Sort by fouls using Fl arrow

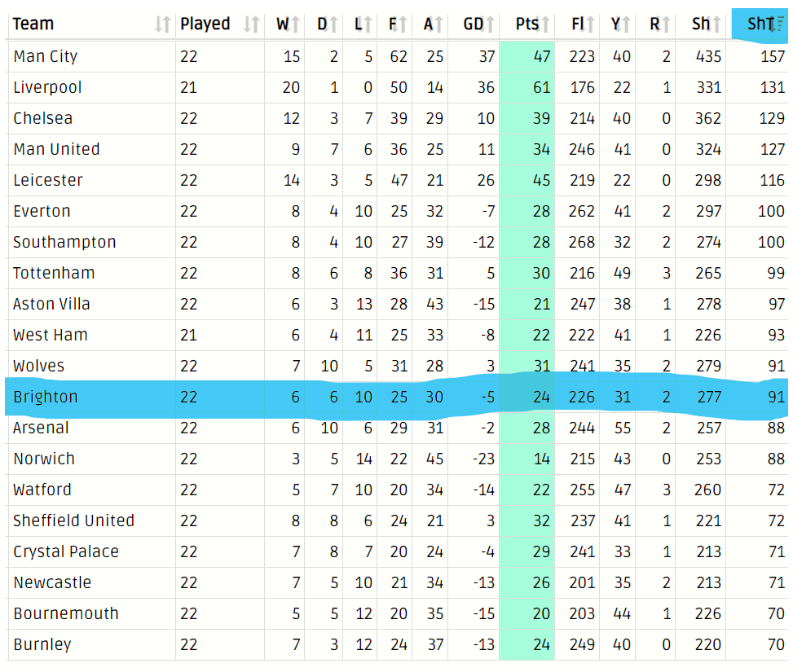coord(590,24)
